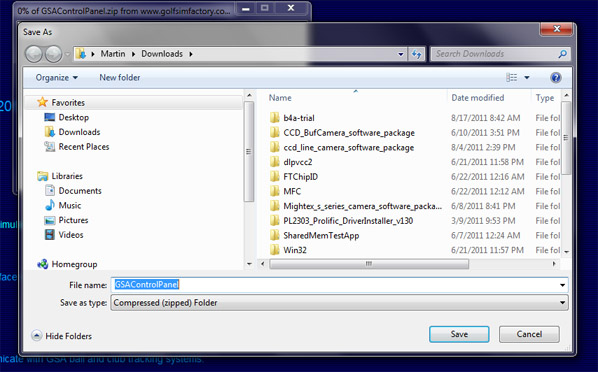Click the Pictures library icon
This screenshot has height=372, width=598.
point(50,220)
